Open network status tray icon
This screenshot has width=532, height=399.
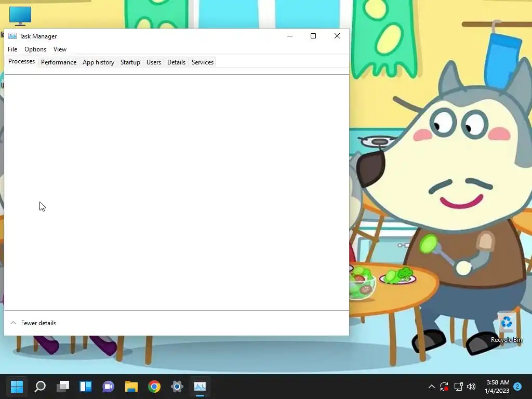click(x=458, y=387)
